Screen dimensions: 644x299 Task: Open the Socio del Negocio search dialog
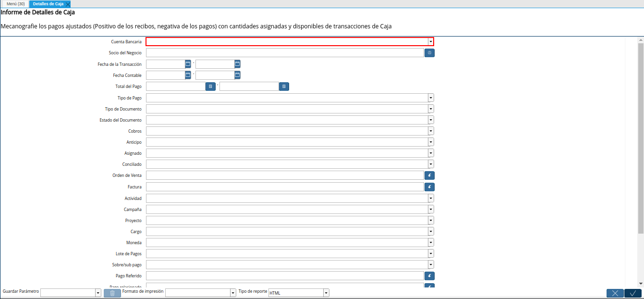(x=429, y=52)
